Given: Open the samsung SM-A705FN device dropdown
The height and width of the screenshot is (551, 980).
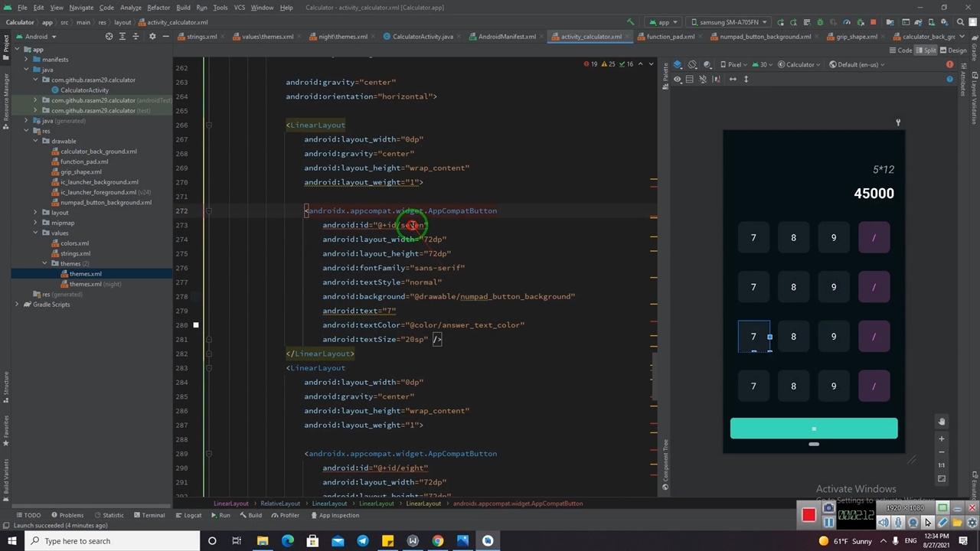Looking at the screenshot, I should click(727, 22).
